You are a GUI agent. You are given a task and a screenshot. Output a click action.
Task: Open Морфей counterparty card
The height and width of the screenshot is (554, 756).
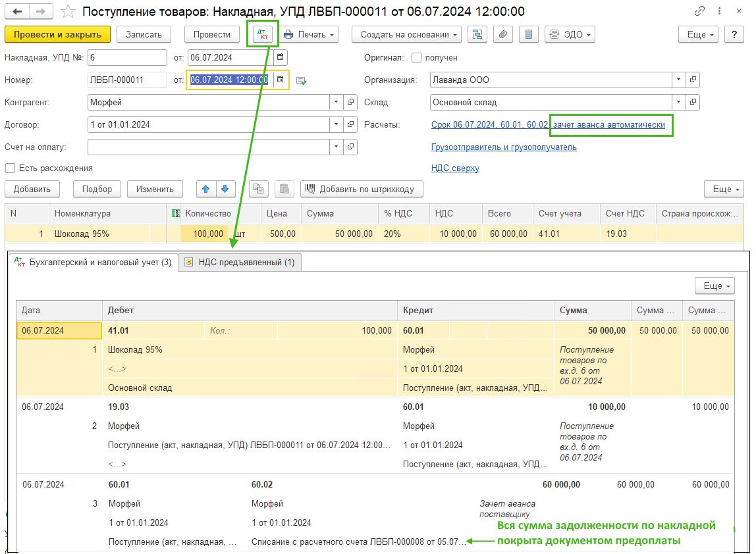pos(350,102)
